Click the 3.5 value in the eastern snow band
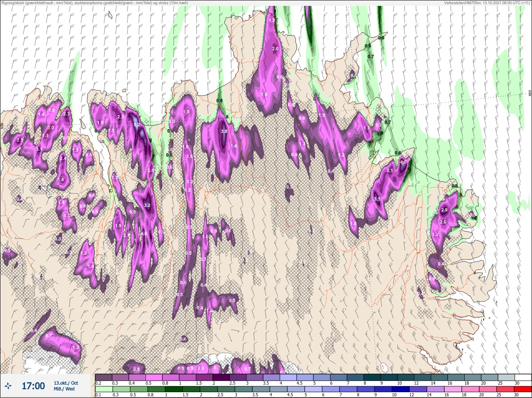Screen dimensions: 532x398 (x=377, y=199)
